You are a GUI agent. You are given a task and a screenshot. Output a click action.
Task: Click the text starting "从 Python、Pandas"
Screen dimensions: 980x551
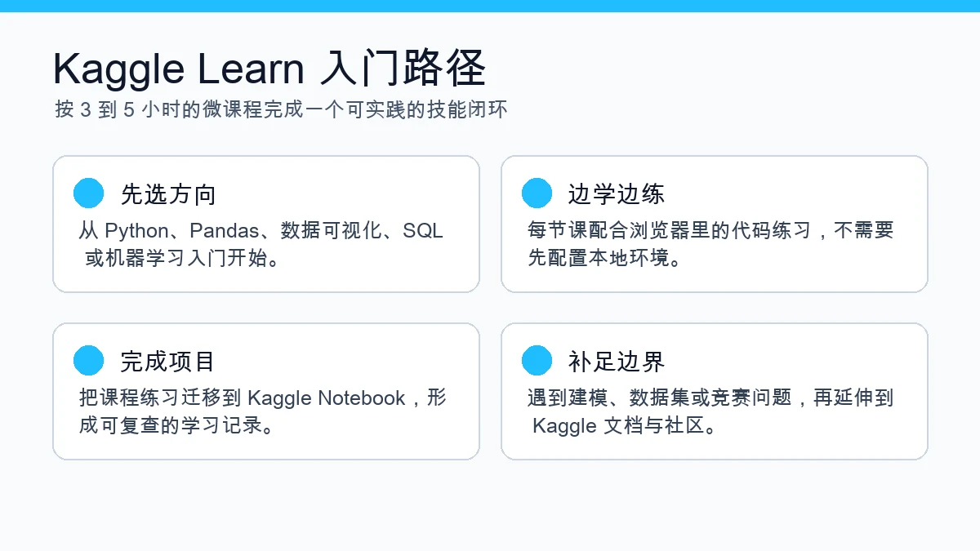click(x=261, y=245)
